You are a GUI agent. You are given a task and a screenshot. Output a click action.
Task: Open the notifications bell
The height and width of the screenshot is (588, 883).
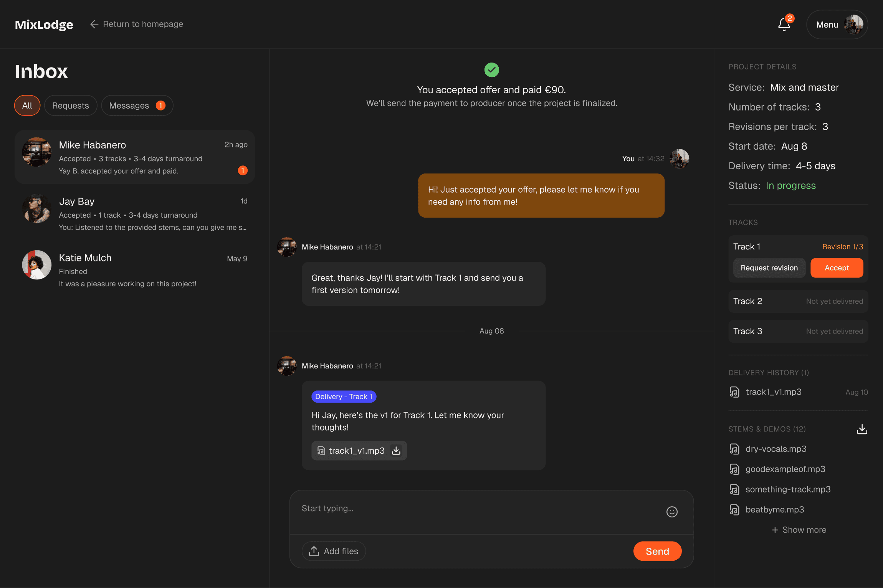(784, 25)
